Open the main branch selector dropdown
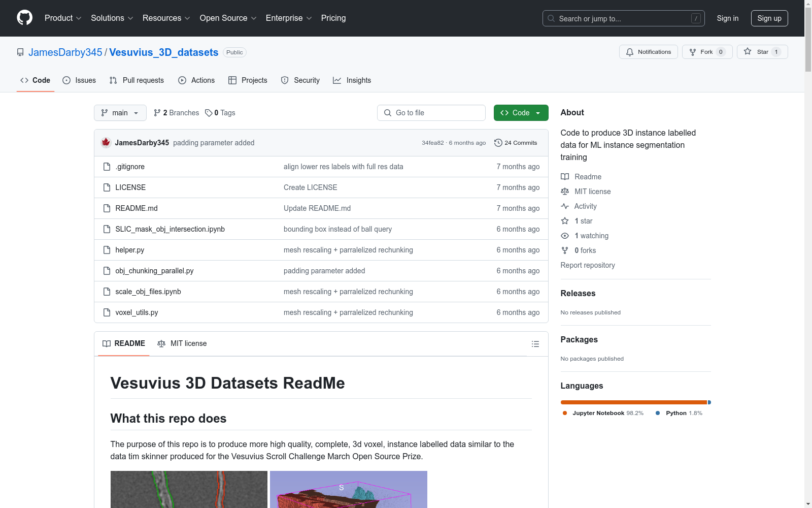The width and height of the screenshot is (812, 508). 120,113
